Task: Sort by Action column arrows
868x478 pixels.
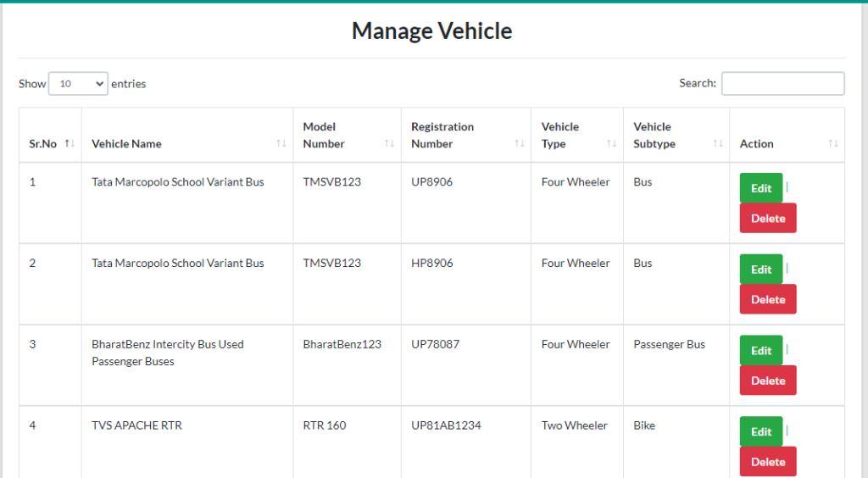Action: point(833,143)
